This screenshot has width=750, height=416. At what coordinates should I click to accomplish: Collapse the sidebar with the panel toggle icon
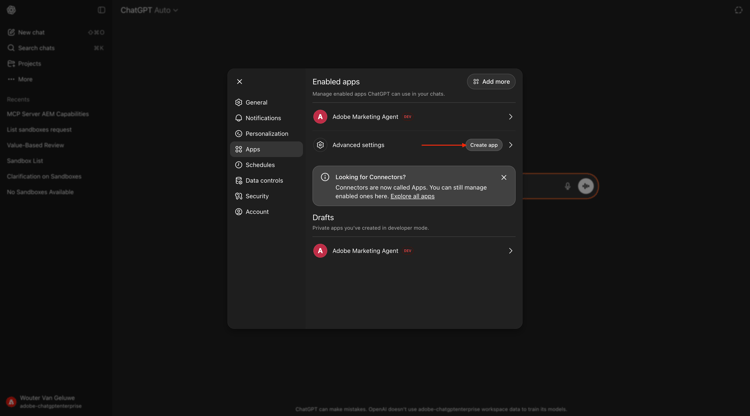[x=101, y=10]
